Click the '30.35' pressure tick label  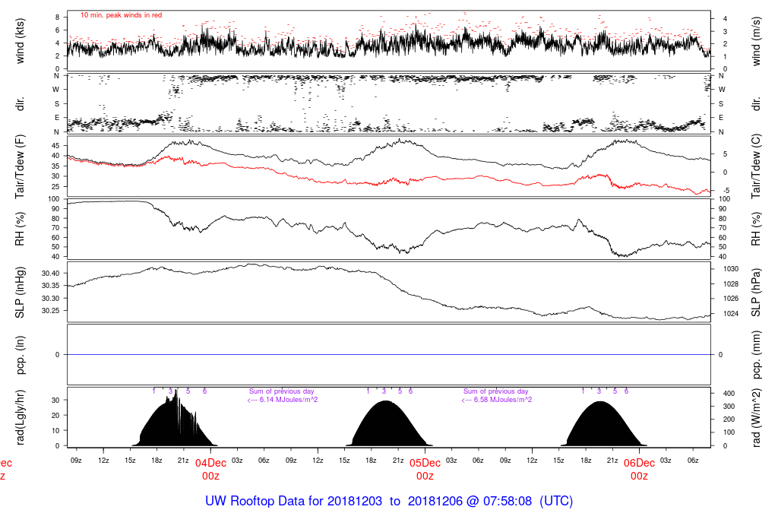coord(51,286)
